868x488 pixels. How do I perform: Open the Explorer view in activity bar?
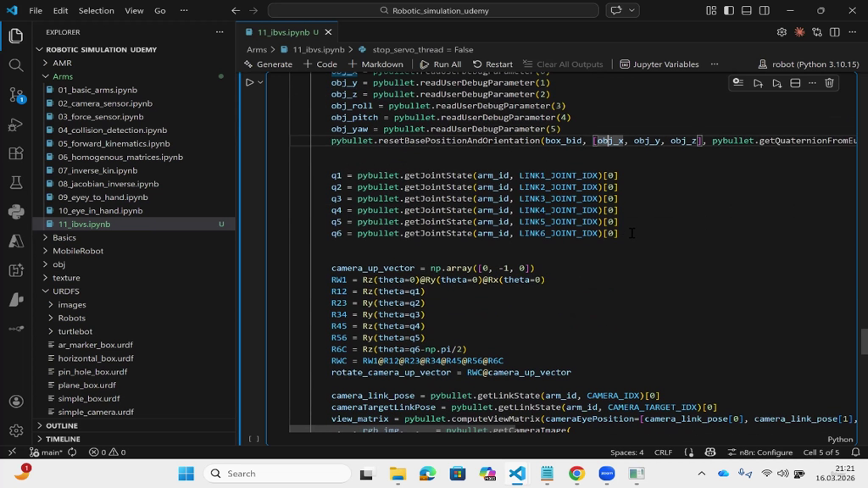16,36
